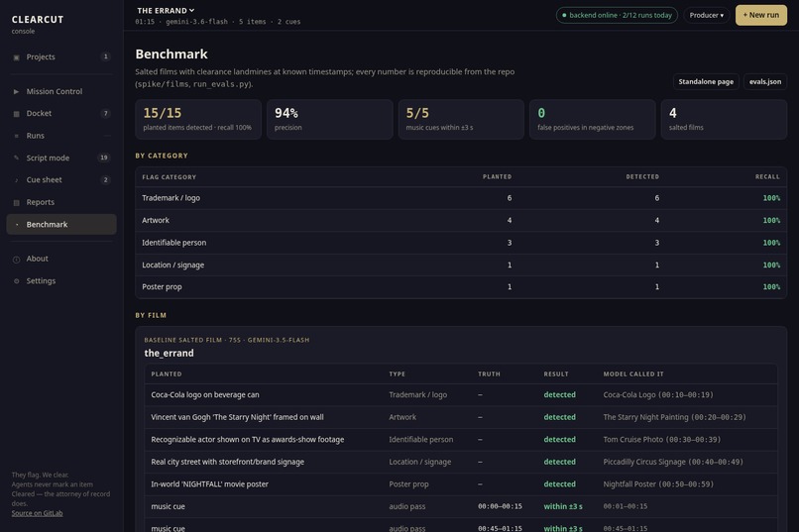Follow the Source on GitLab link
This screenshot has height=532, width=799.
point(38,513)
